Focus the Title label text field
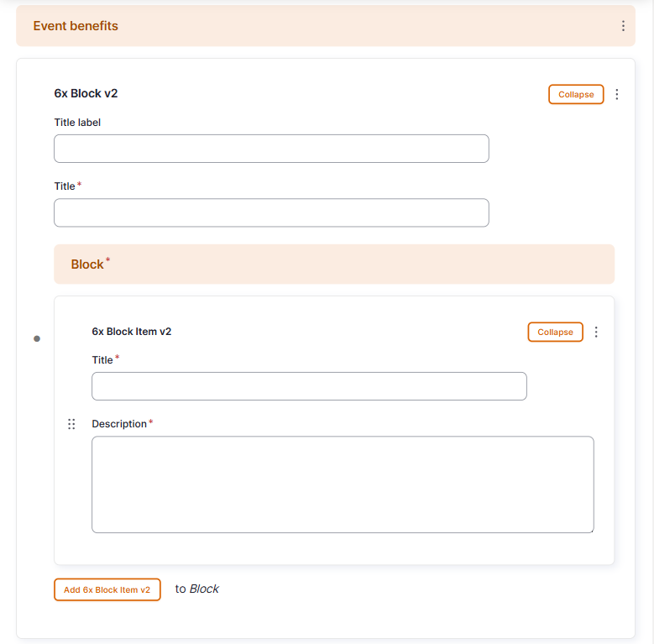The width and height of the screenshot is (654, 644). coord(271,149)
